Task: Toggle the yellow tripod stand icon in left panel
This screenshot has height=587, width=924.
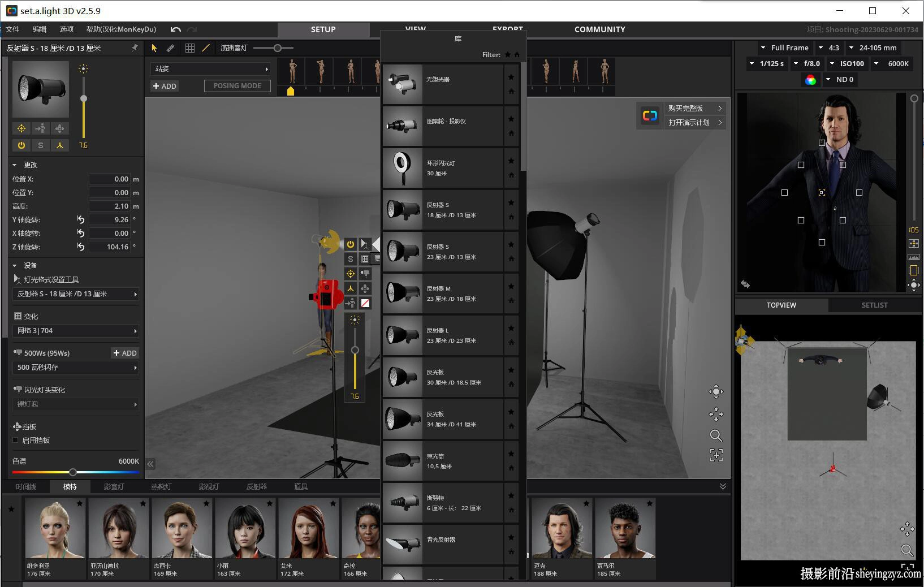Action: (59, 145)
